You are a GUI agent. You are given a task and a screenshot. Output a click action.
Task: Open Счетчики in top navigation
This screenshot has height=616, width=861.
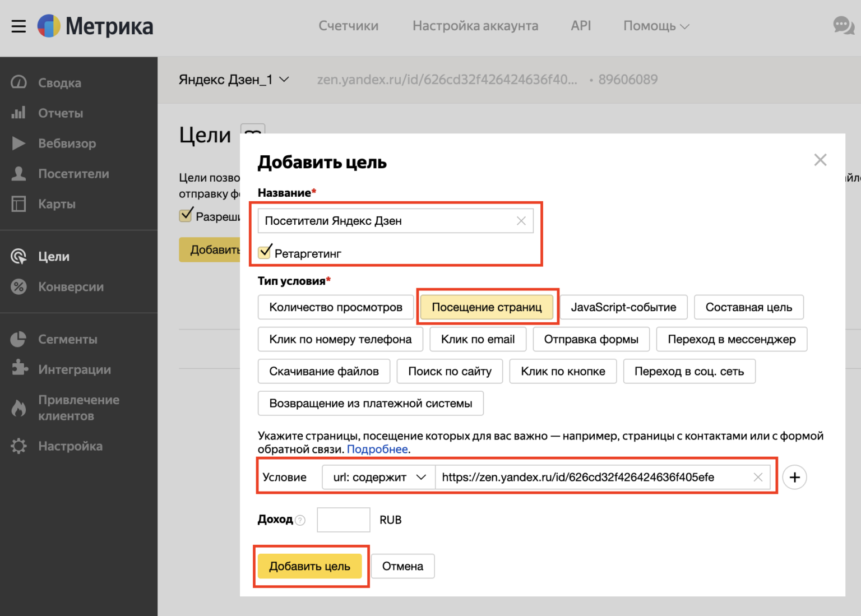click(348, 26)
